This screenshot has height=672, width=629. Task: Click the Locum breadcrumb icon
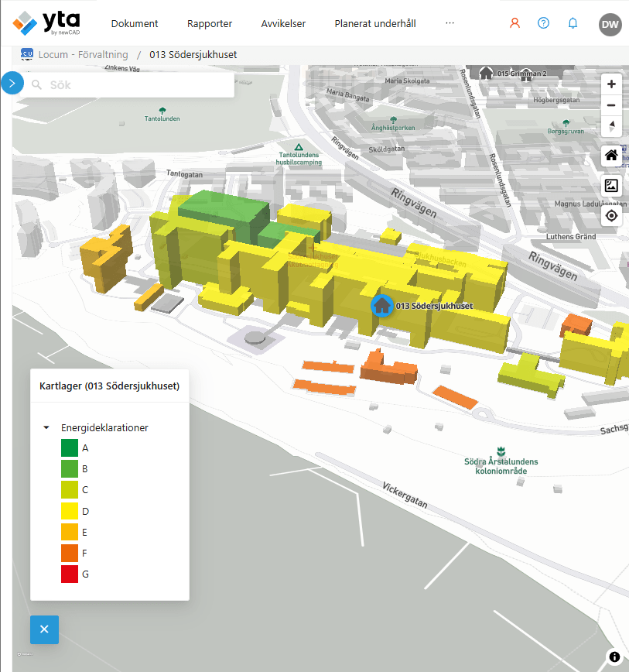point(27,53)
